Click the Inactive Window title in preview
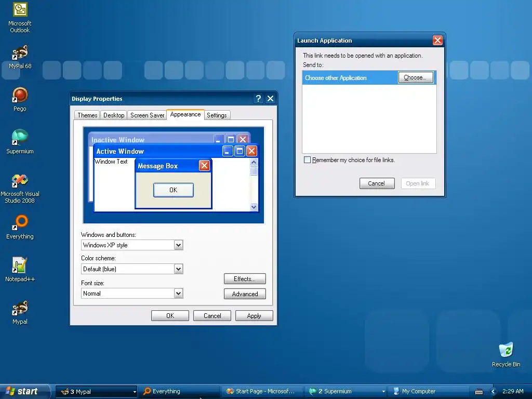 coord(118,140)
